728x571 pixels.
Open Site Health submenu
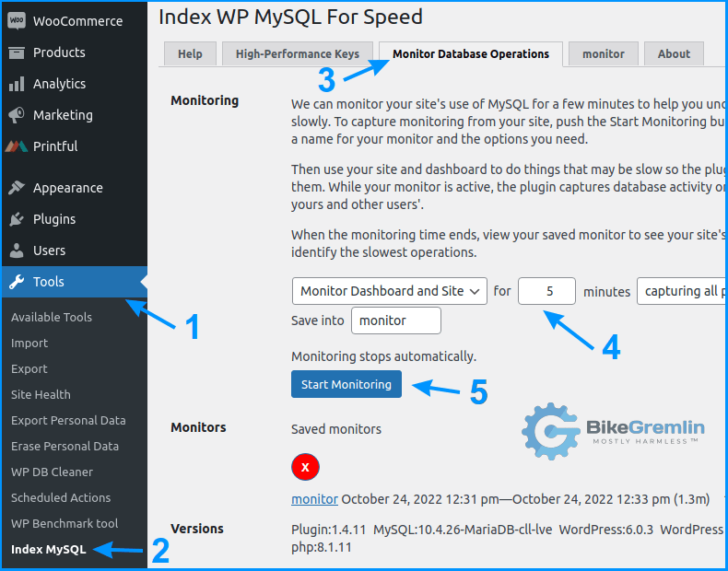(41, 395)
